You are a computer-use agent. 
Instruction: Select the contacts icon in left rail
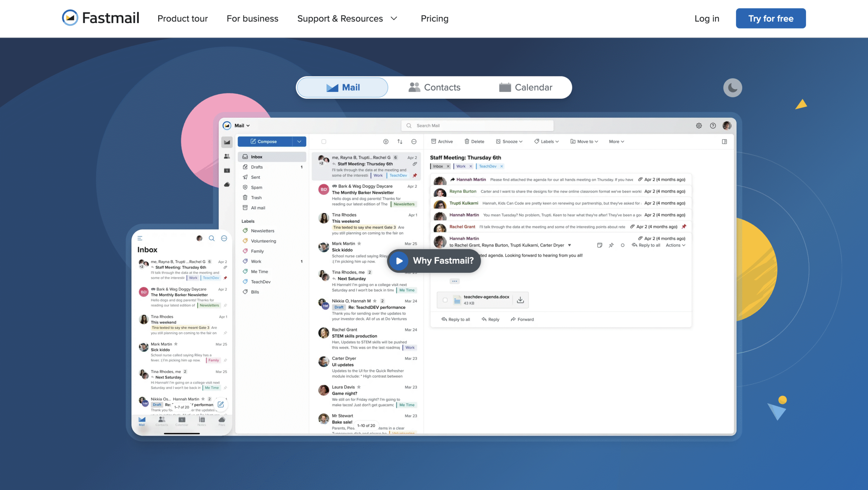point(227,156)
